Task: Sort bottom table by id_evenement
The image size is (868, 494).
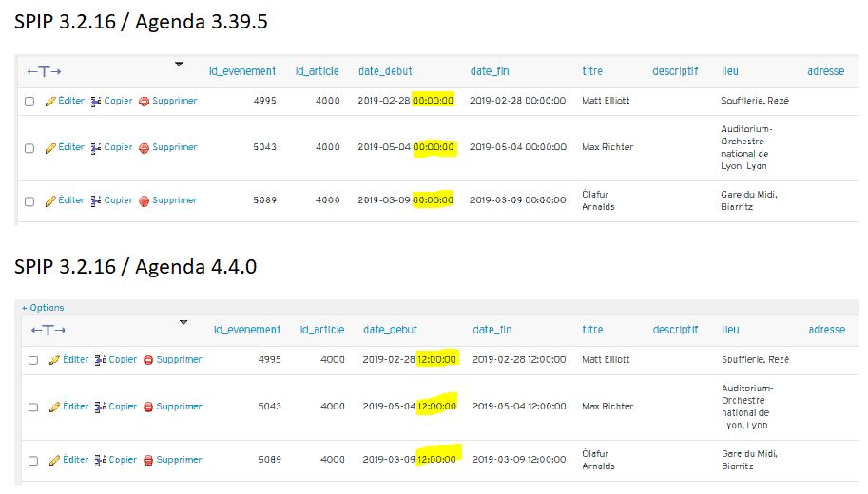Action: click(x=247, y=330)
